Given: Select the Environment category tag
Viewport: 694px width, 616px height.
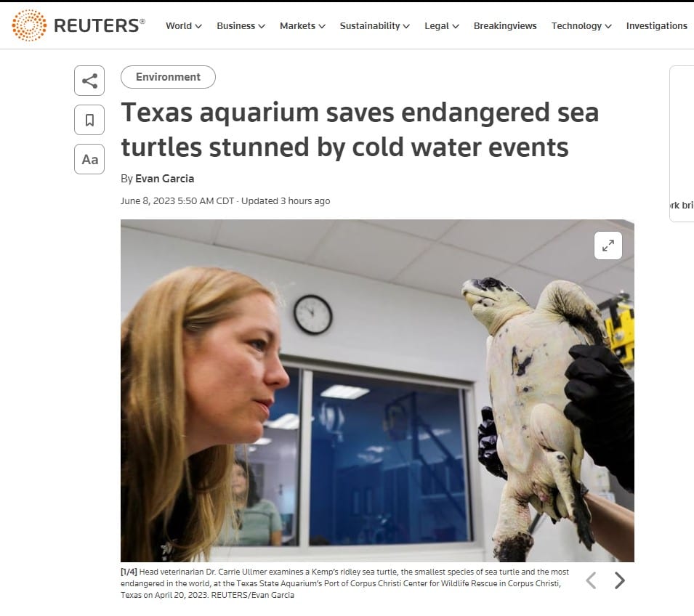Looking at the screenshot, I should pyautogui.click(x=168, y=77).
